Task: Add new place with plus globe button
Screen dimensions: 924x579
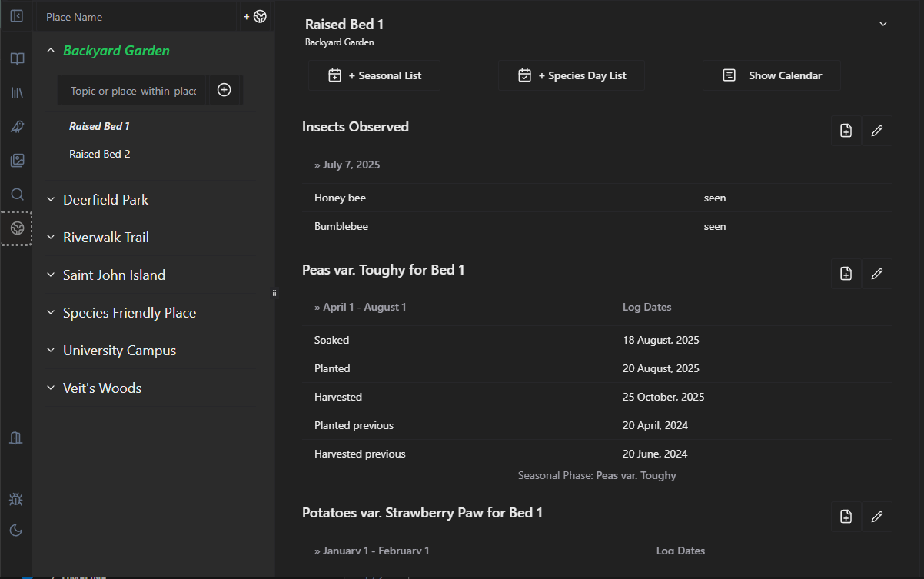Action: pyautogui.click(x=255, y=16)
